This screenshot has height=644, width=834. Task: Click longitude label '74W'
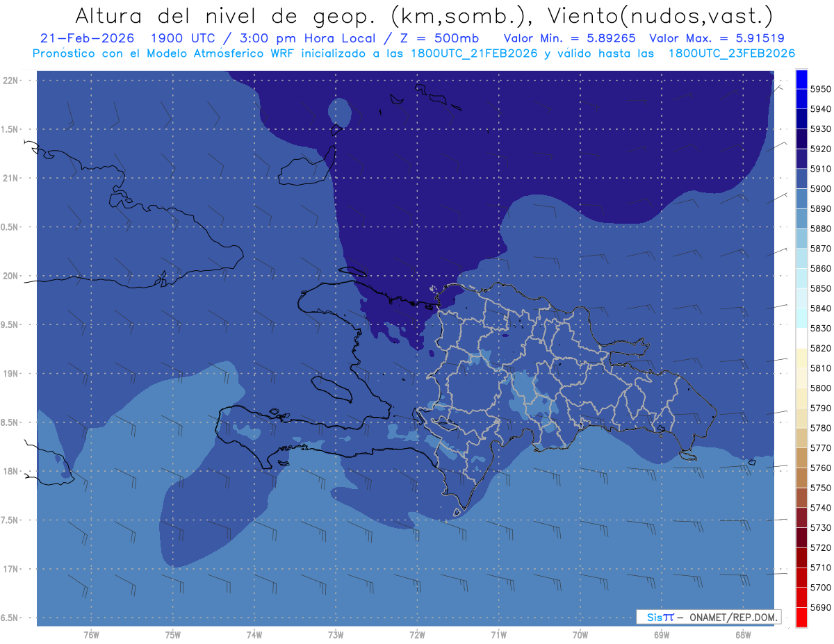click(254, 634)
